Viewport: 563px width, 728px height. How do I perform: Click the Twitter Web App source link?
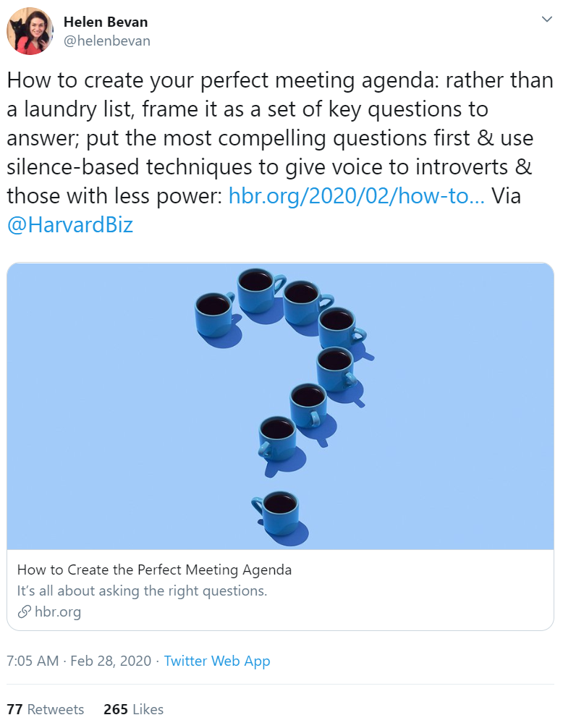click(x=217, y=661)
